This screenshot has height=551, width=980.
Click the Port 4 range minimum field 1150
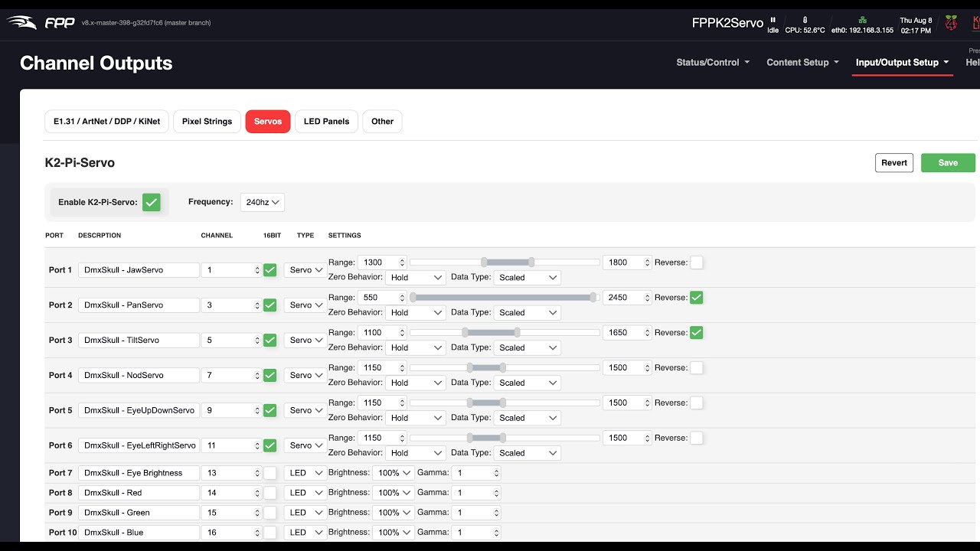click(383, 367)
